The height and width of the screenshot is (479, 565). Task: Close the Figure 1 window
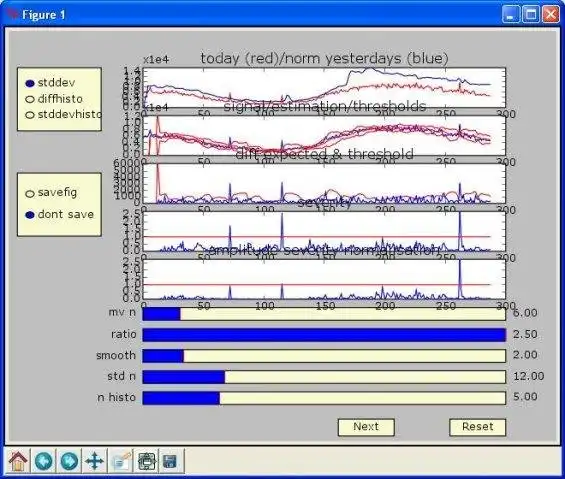551,15
